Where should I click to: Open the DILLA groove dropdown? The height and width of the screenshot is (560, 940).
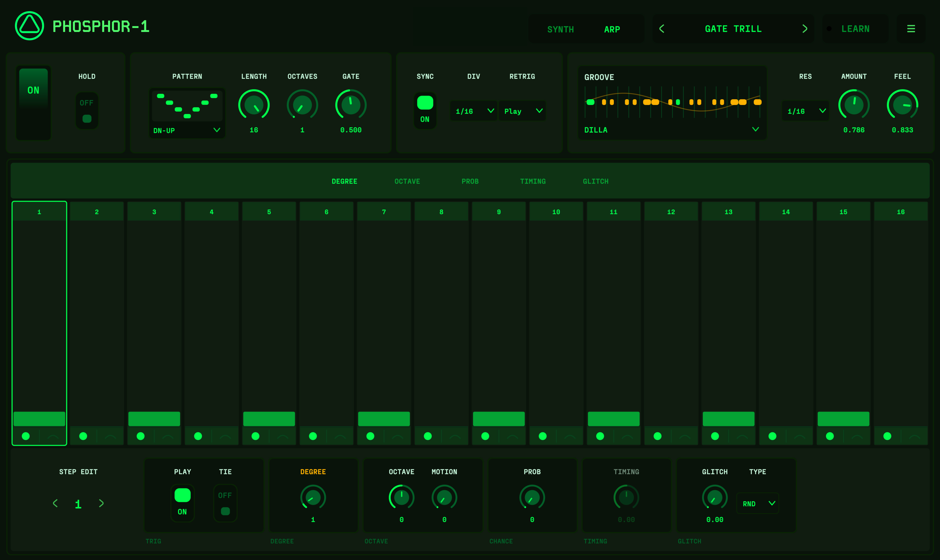[x=672, y=130]
